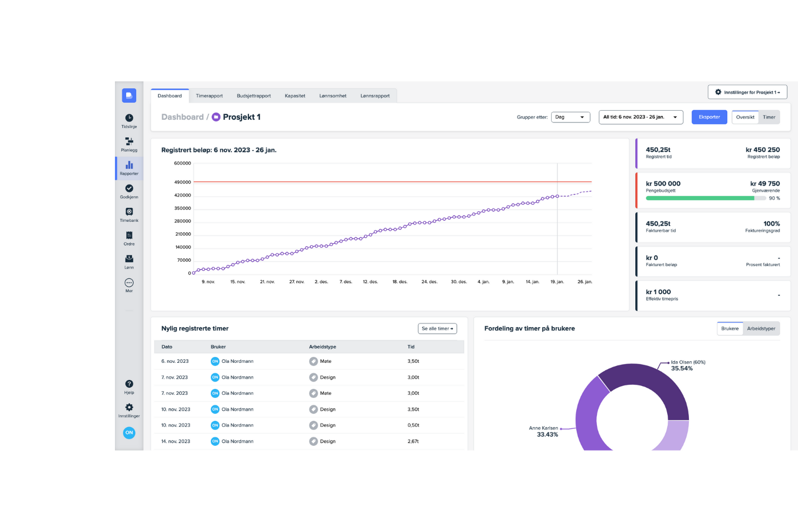Click the Dato column header
The image size is (798, 532).
tap(167, 347)
